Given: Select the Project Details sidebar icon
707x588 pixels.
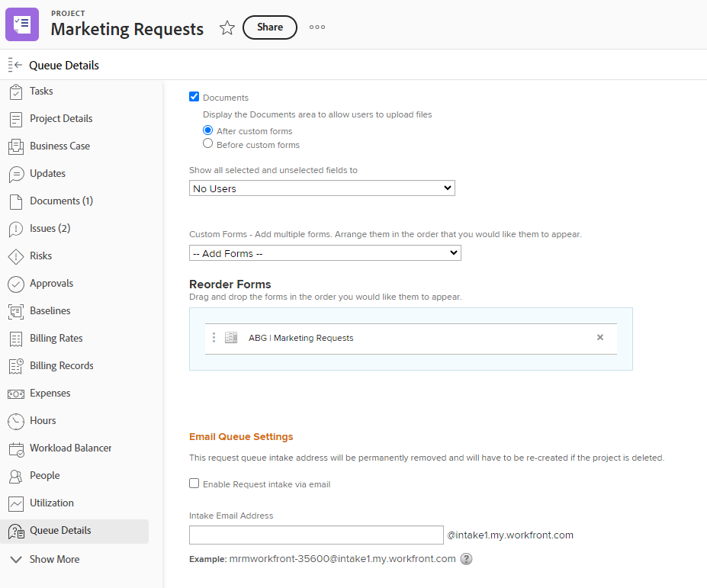Looking at the screenshot, I should [17, 118].
